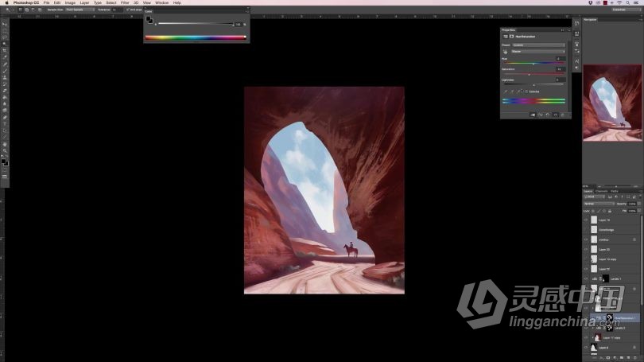Screen dimensions: 644x362
Task: Click the mask icon beside Hue/Saturation title
Action: [x=512, y=36]
